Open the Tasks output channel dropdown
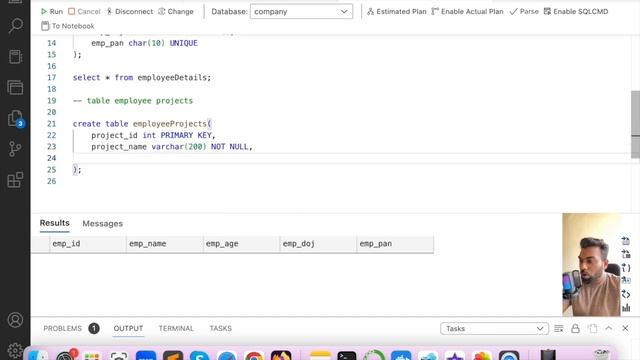The width and height of the screenshot is (640, 360). [x=494, y=329]
